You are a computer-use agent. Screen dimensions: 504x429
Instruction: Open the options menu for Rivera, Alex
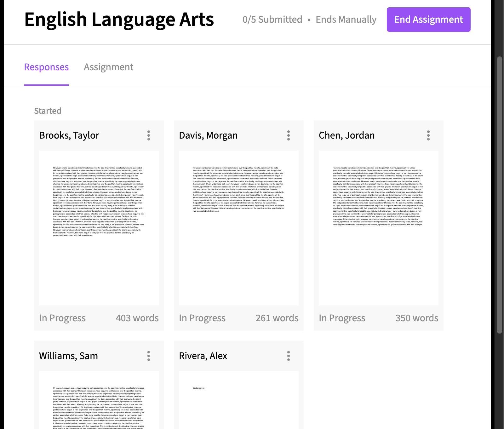coord(288,356)
